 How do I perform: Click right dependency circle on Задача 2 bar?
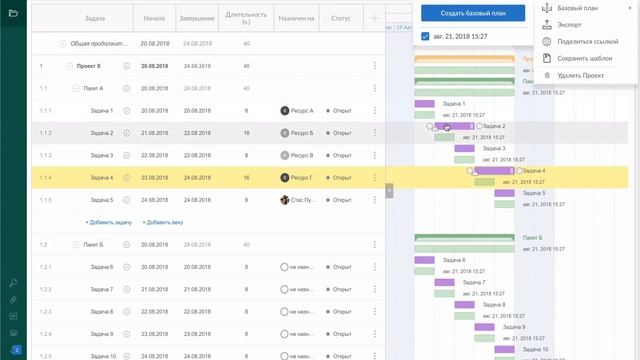click(479, 126)
